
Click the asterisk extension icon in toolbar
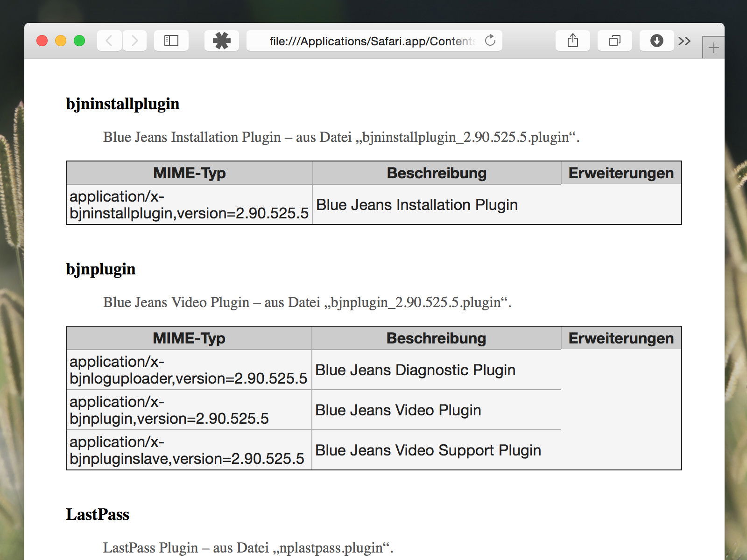(222, 41)
